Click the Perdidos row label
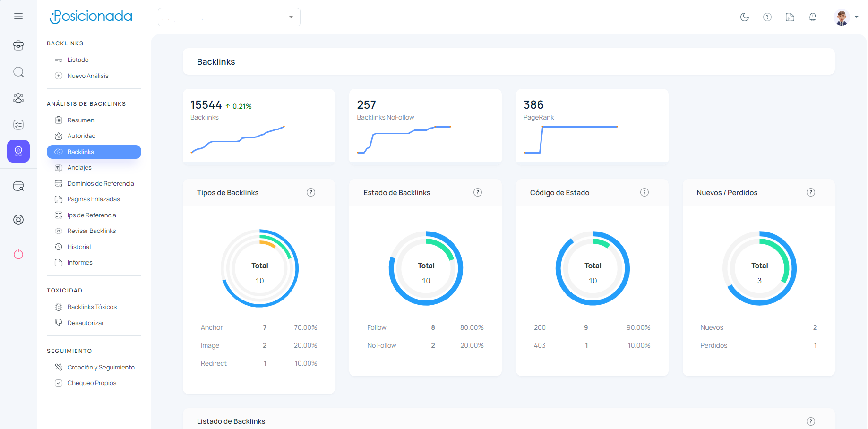This screenshot has height=429, width=868. (713, 345)
